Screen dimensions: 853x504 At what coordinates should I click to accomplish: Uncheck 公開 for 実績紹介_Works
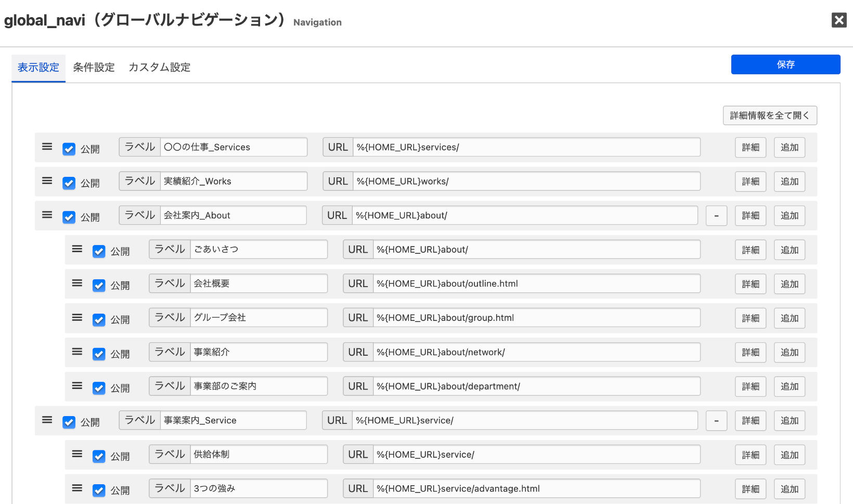pyautogui.click(x=69, y=183)
